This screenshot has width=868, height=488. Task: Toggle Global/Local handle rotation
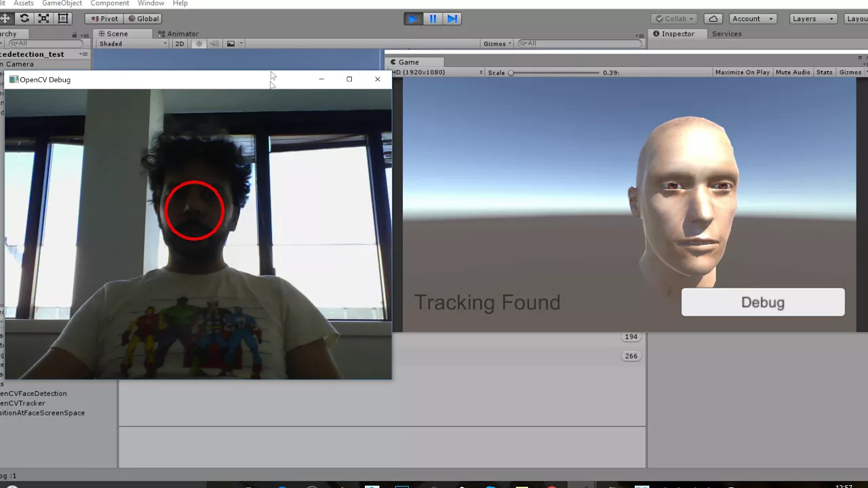tap(143, 18)
